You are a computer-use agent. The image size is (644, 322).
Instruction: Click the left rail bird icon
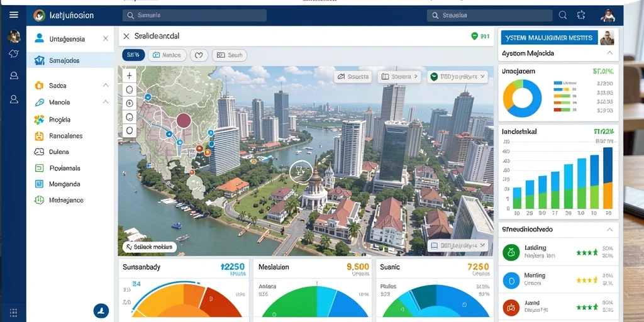click(14, 54)
